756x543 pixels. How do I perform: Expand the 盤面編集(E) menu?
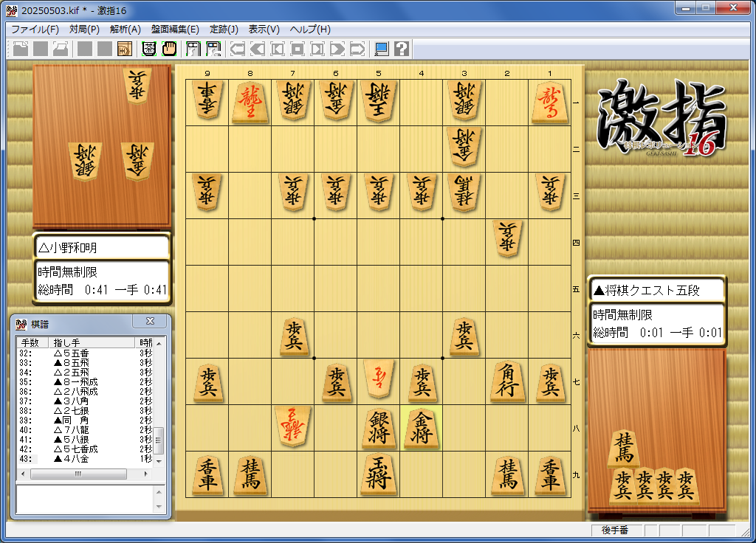175,30
